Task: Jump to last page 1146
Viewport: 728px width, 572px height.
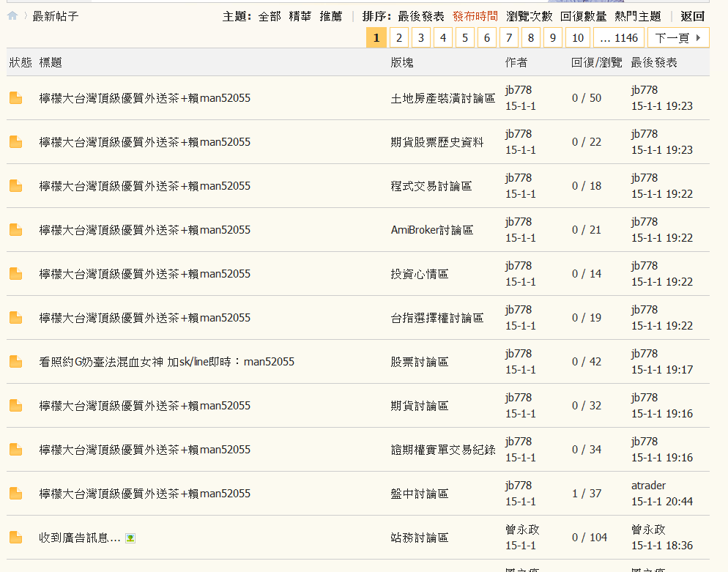Action: click(x=619, y=37)
